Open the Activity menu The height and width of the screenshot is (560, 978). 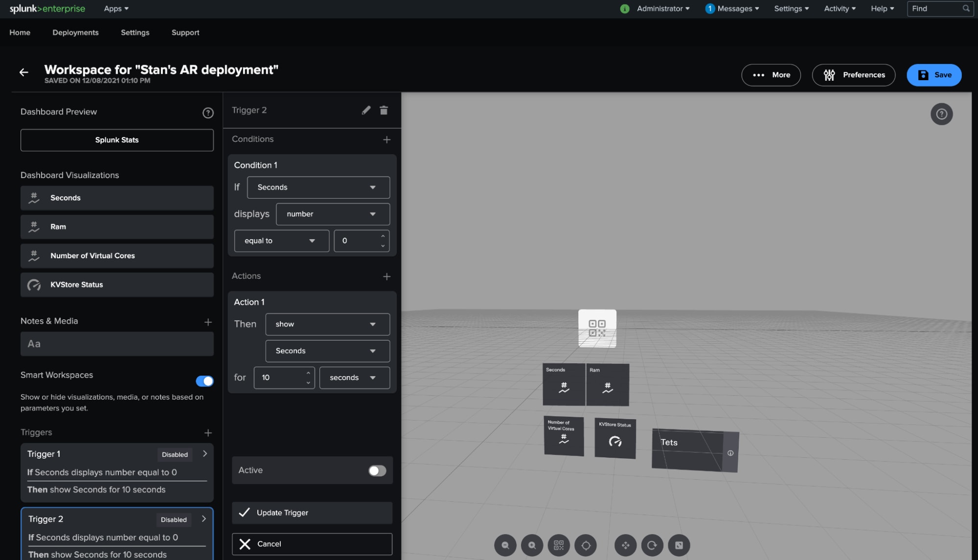coord(840,9)
